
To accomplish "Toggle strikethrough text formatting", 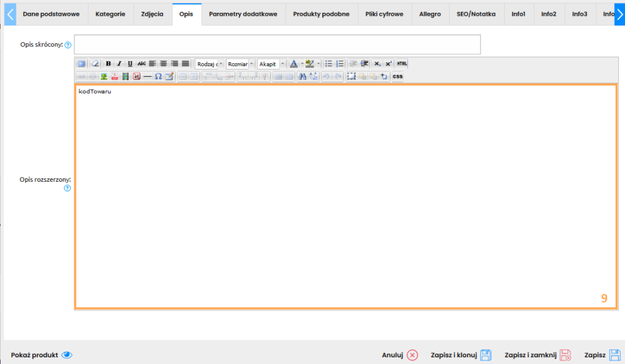I will click(142, 63).
